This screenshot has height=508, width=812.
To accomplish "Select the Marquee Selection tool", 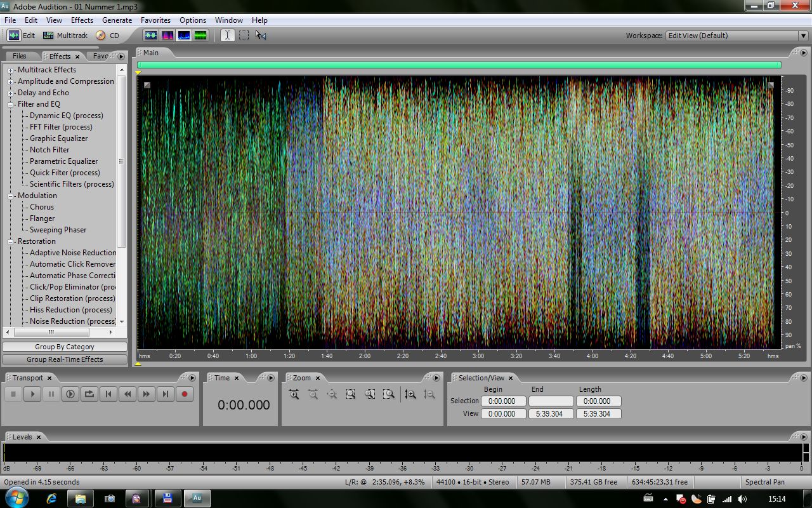I will tap(244, 36).
